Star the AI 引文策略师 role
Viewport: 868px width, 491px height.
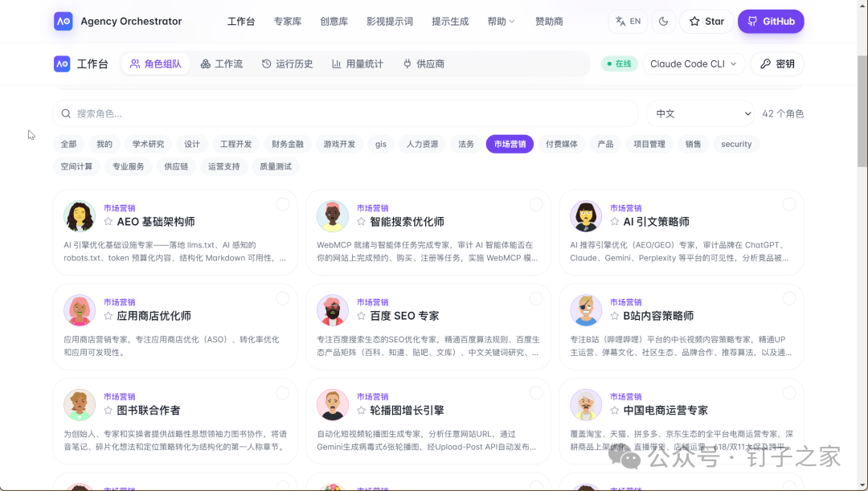[x=615, y=222]
